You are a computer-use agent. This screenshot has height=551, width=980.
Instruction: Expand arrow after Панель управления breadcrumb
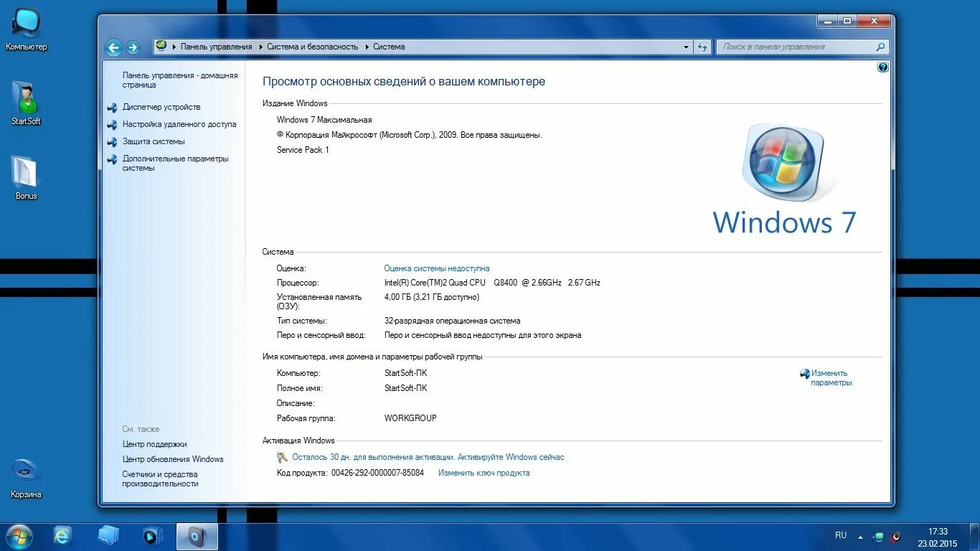[x=260, y=47]
